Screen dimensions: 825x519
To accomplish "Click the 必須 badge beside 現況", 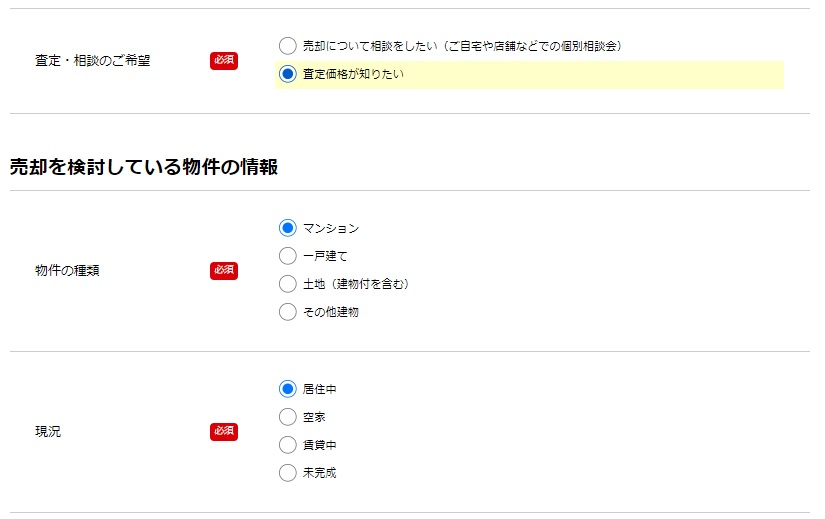I will [224, 432].
